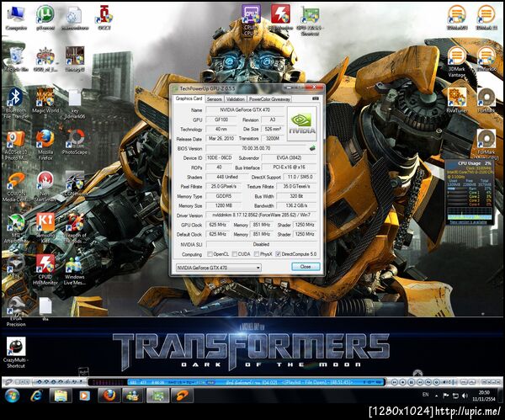
Task: Click the GPU name field
Action: [245, 109]
